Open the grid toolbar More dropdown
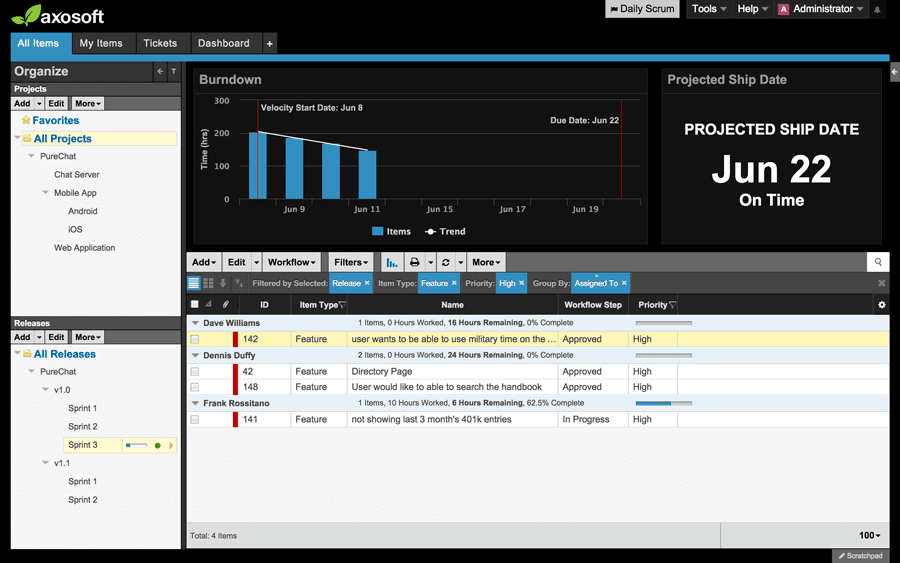Screen dimensions: 900x563 pos(486,262)
